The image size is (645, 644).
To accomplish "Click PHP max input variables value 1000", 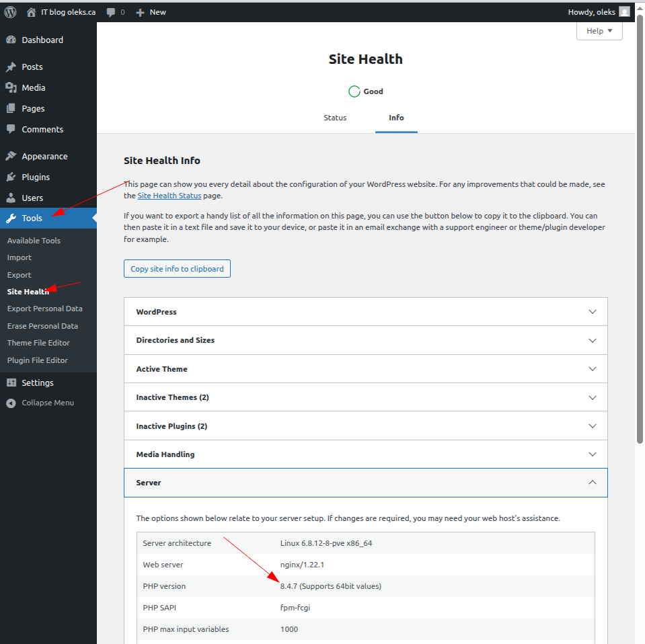I will [x=289, y=629].
